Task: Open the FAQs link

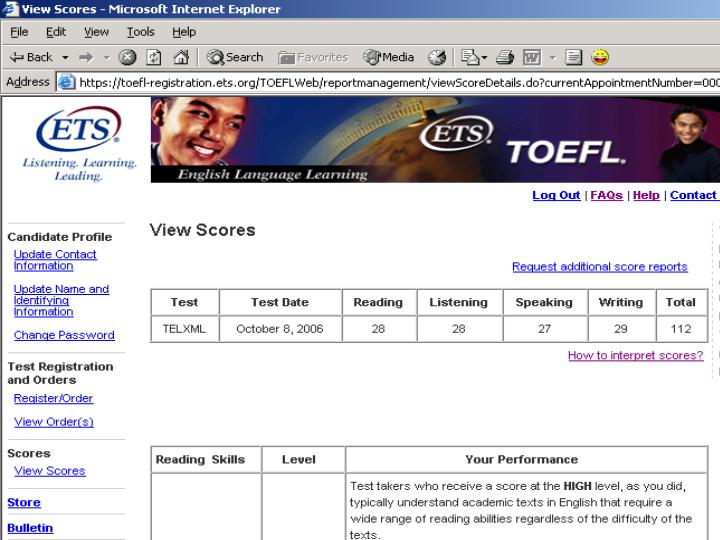Action: click(606, 195)
